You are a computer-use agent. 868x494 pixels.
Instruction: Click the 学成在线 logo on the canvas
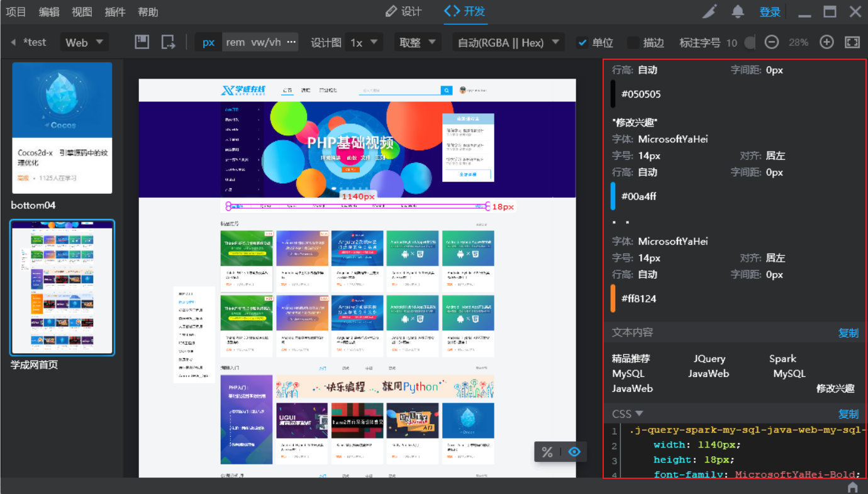point(243,91)
